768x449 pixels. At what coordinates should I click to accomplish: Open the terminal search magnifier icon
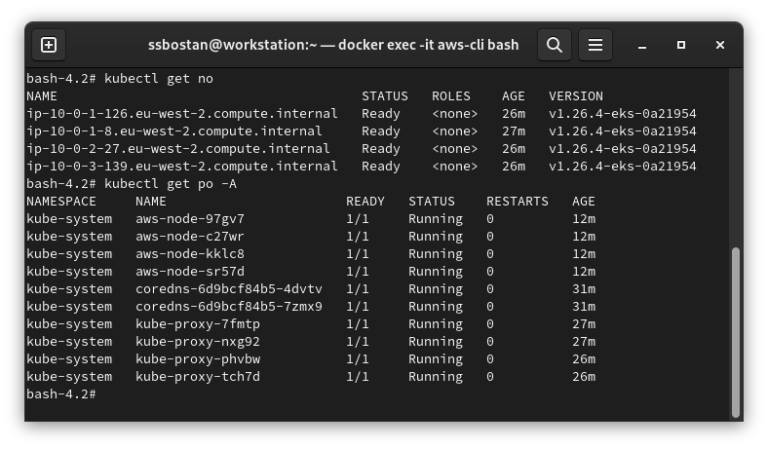(x=554, y=45)
